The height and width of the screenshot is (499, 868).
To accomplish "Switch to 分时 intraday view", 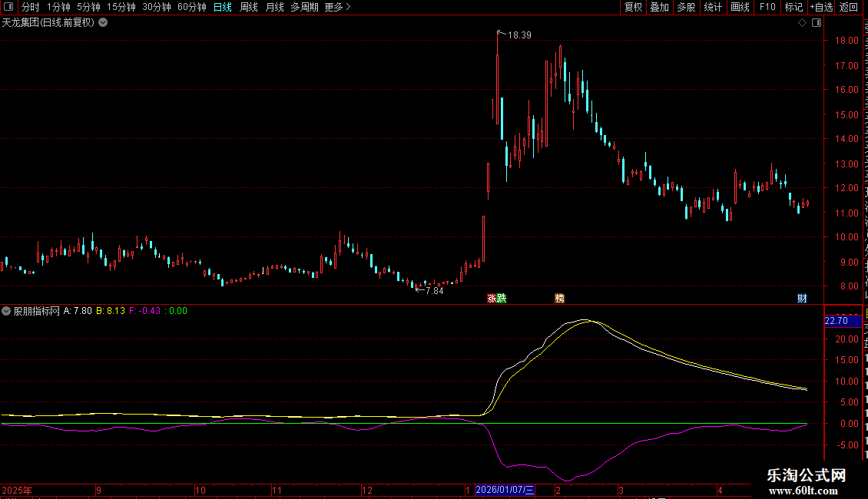I will click(x=31, y=7).
